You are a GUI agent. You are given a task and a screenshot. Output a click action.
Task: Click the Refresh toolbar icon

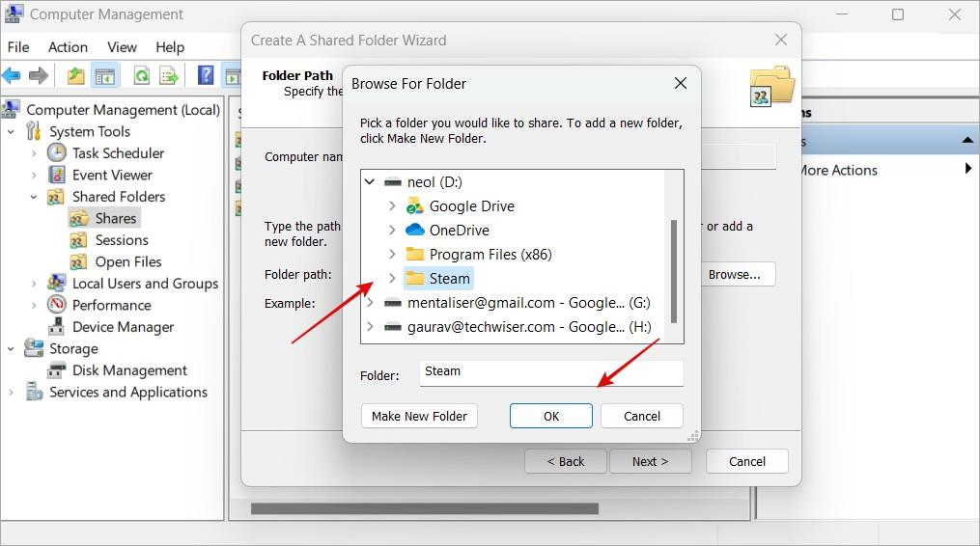tap(142, 76)
